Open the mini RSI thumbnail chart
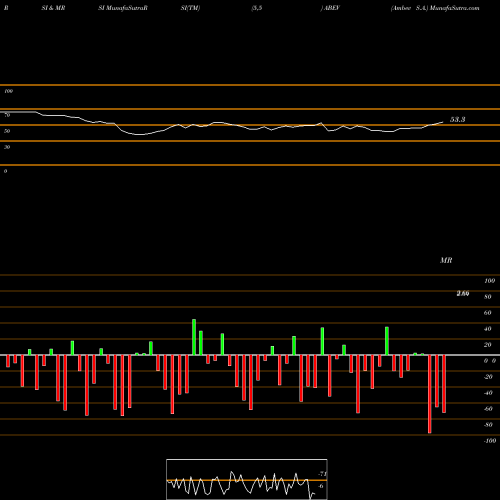Viewport: 500px width, 500px height. tap(247, 479)
